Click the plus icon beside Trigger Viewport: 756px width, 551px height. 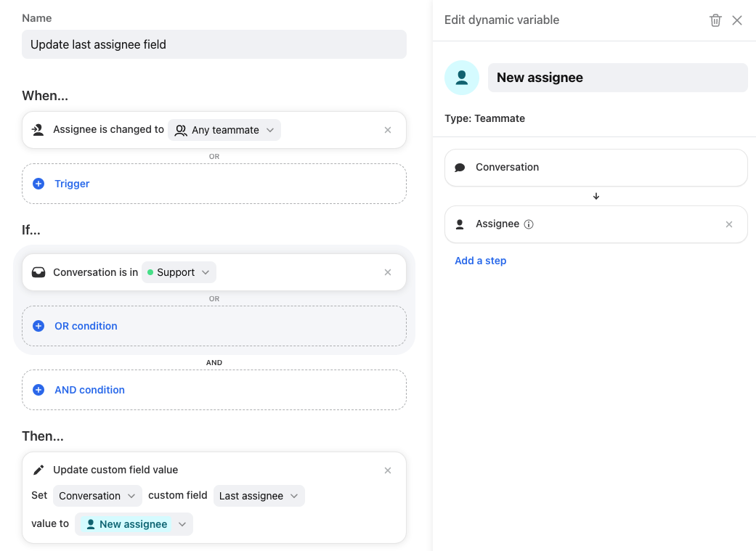point(38,184)
